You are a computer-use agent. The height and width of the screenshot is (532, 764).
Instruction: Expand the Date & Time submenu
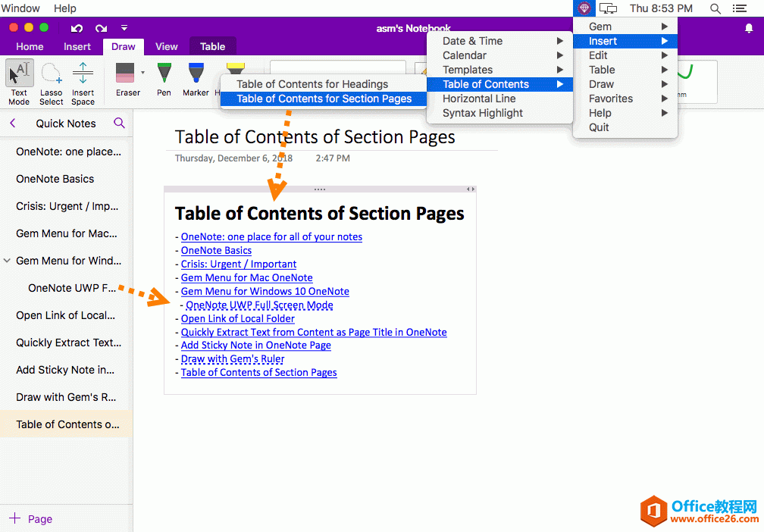pos(500,41)
